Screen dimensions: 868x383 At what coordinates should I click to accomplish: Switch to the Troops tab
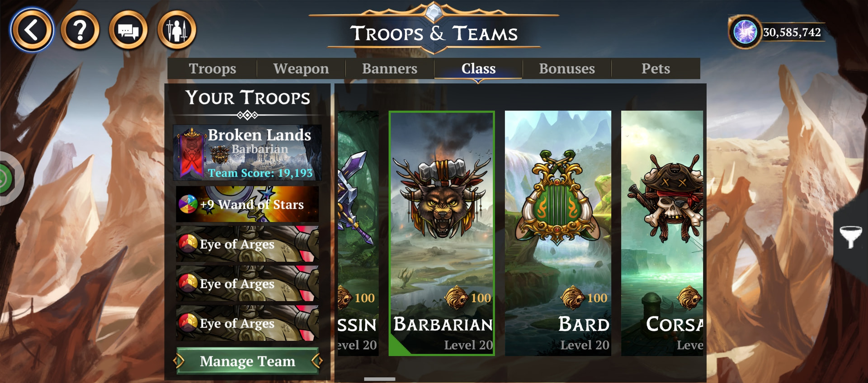coord(212,68)
